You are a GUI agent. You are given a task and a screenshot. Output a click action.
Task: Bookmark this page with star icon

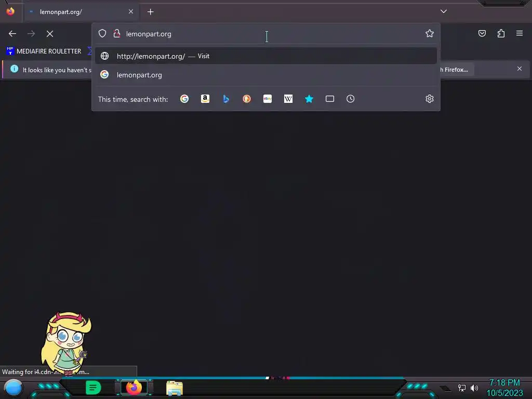(430, 33)
